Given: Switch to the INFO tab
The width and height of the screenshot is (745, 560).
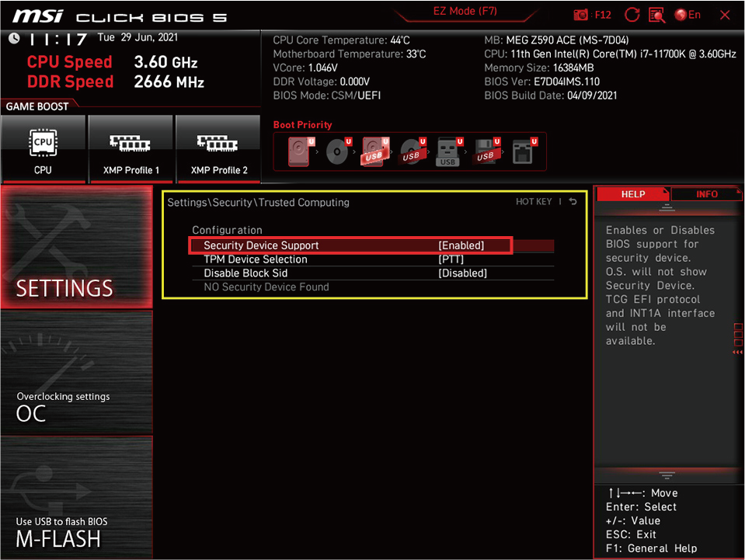Looking at the screenshot, I should click(706, 194).
